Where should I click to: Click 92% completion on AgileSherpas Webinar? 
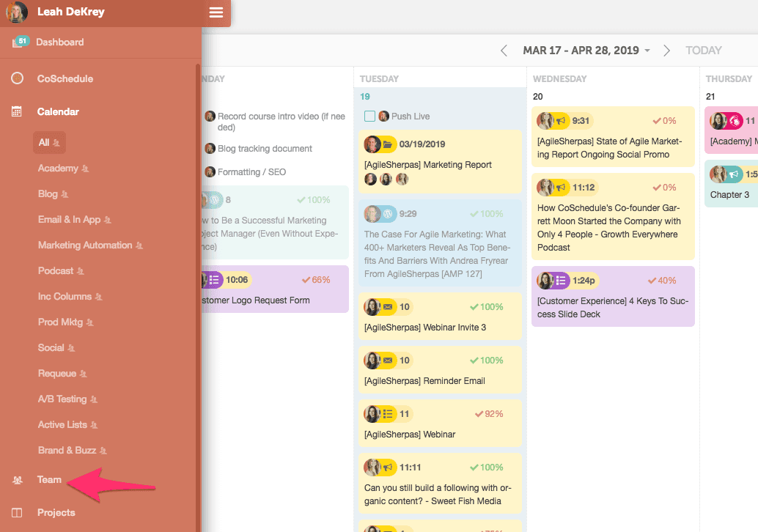489,414
